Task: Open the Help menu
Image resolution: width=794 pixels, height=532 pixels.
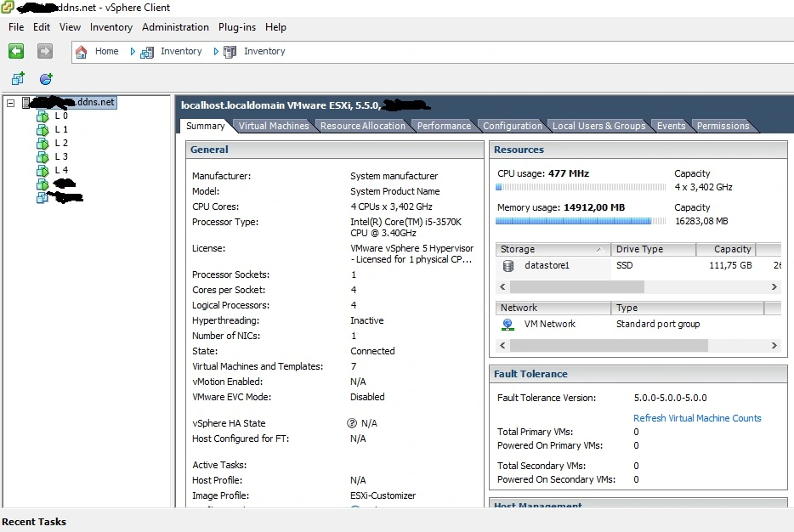Action: click(275, 27)
